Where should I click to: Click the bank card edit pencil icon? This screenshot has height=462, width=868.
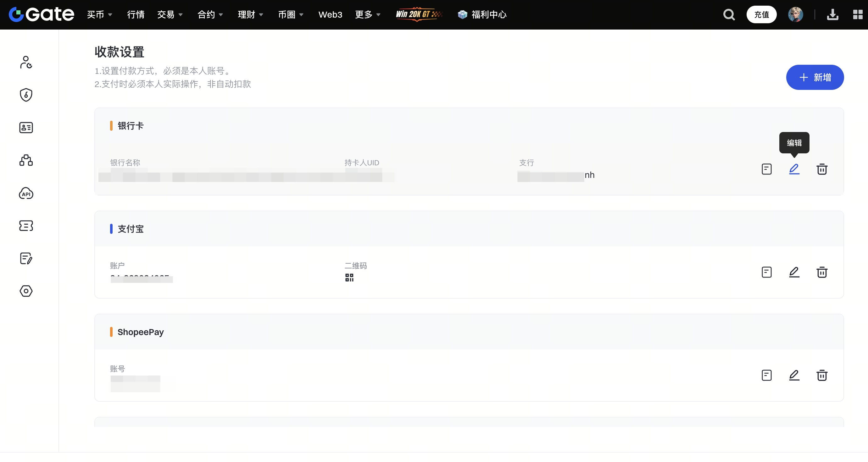click(x=794, y=169)
